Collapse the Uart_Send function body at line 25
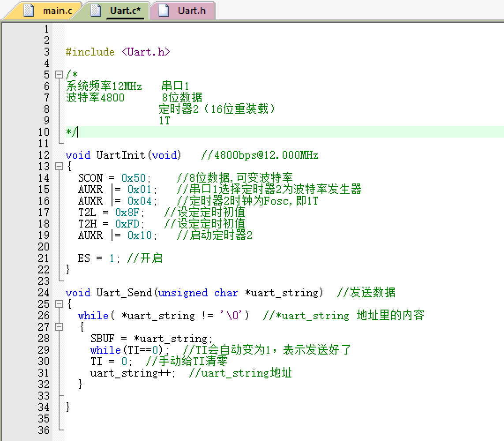Viewport: 504px width, 441px height. [x=59, y=304]
